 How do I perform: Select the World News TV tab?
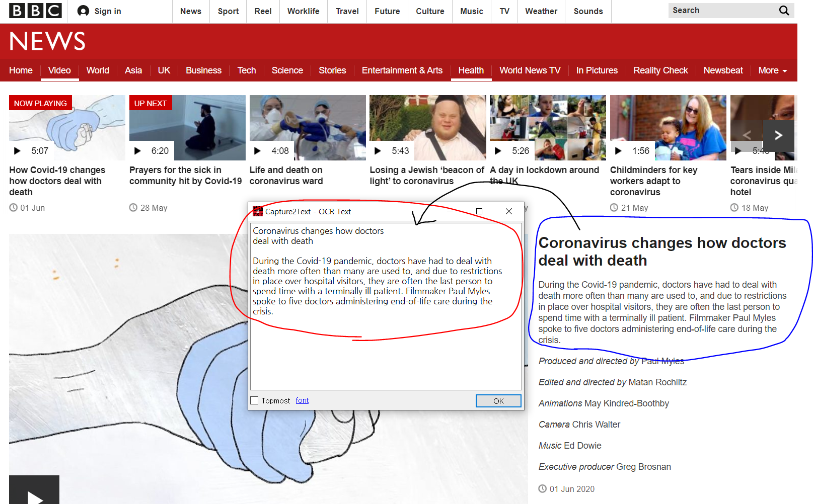[530, 70]
